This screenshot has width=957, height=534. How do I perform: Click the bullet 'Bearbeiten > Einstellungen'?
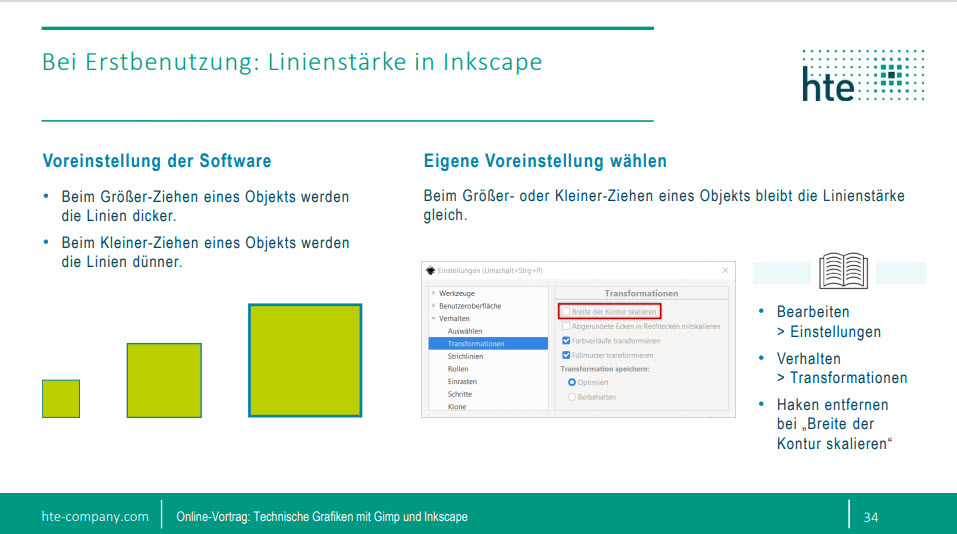click(x=828, y=322)
